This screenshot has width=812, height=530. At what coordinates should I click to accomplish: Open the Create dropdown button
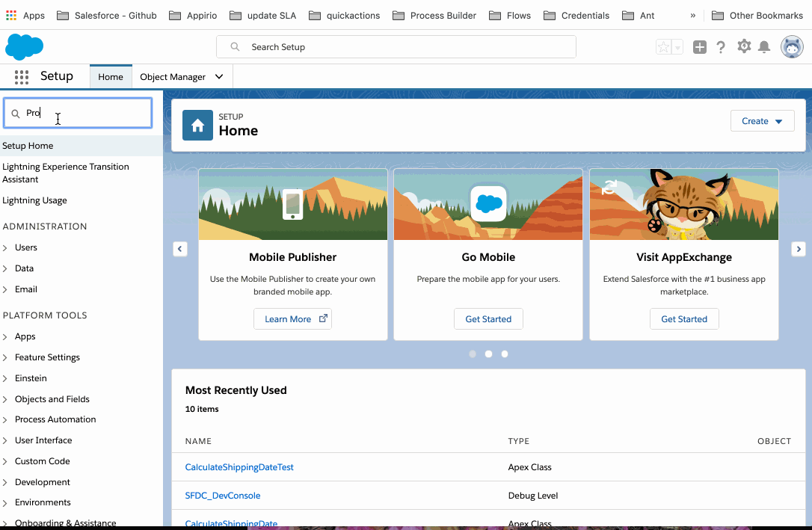pyautogui.click(x=763, y=121)
